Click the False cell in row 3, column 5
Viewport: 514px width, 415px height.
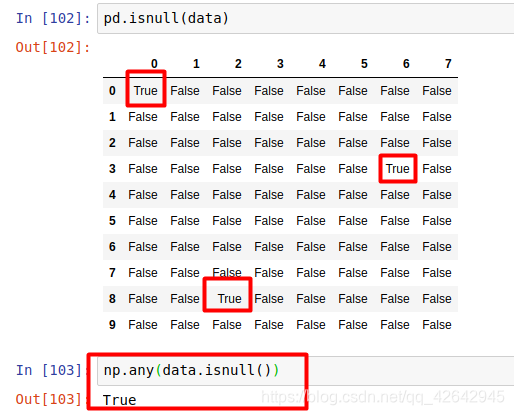(353, 169)
